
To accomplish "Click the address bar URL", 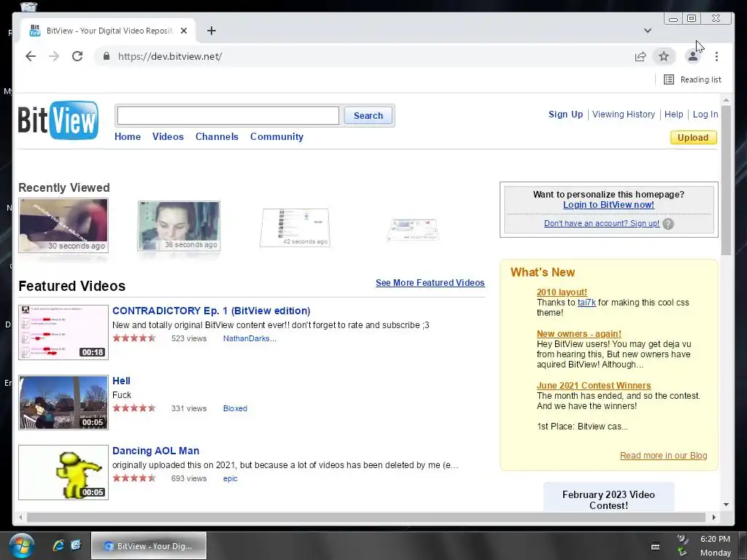I will pyautogui.click(x=170, y=57).
